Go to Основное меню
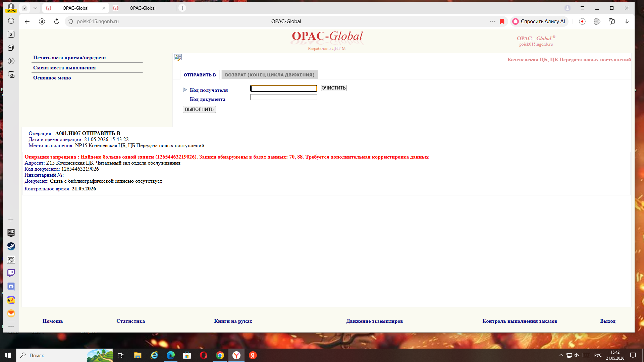The height and width of the screenshot is (362, 644). click(52, 78)
